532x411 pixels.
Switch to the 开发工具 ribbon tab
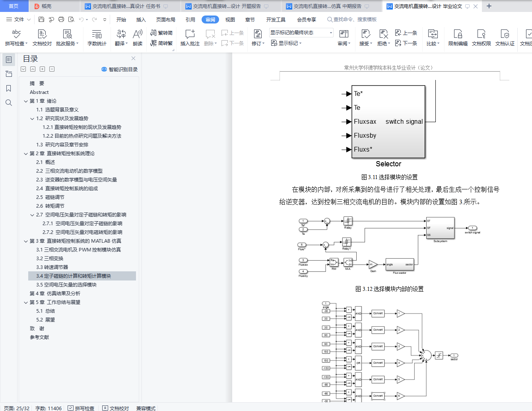click(x=276, y=19)
